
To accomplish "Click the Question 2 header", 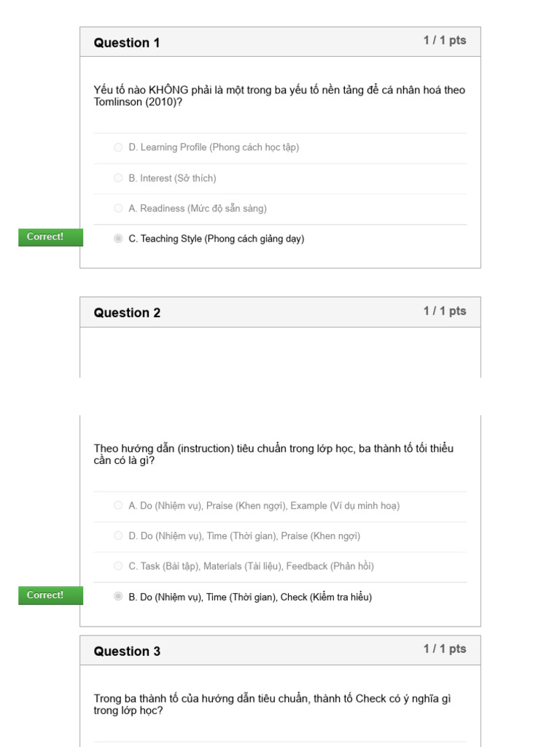I will (127, 312).
